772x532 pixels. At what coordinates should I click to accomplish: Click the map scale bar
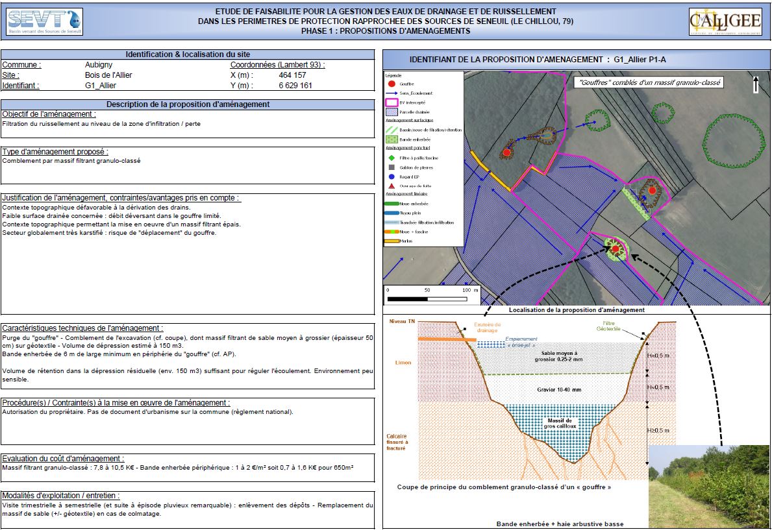pyautogui.click(x=432, y=299)
